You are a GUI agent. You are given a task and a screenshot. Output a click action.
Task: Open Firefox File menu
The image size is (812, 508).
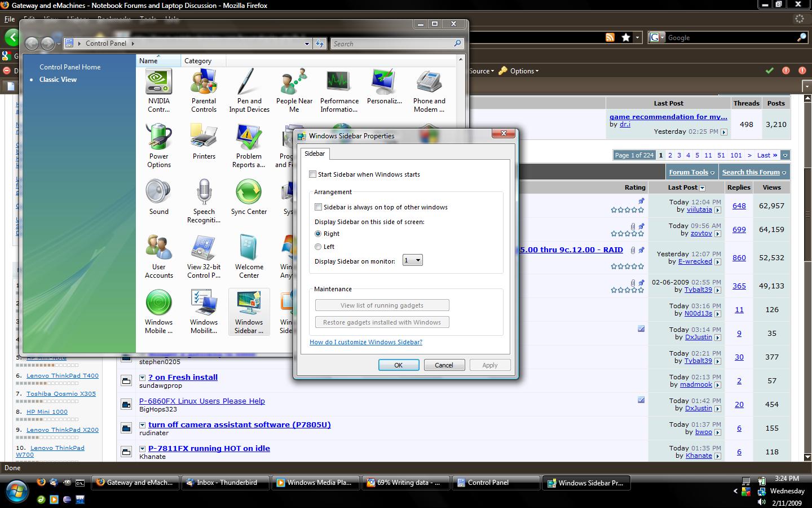(10, 19)
